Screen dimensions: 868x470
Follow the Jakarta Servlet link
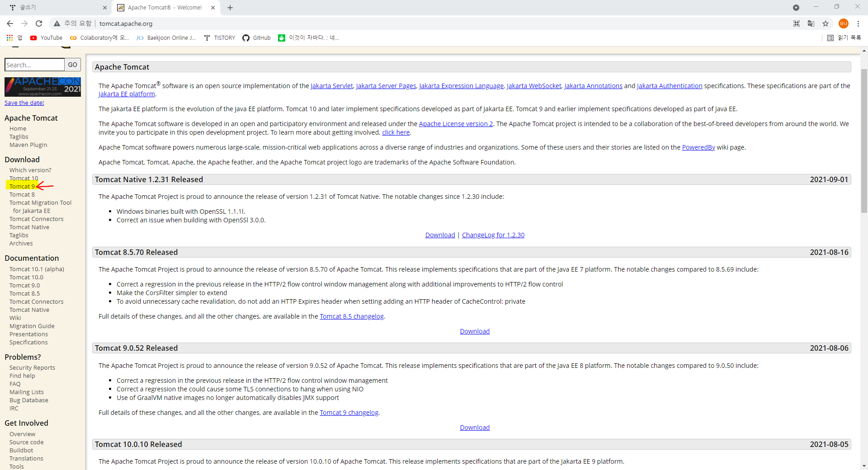point(331,86)
